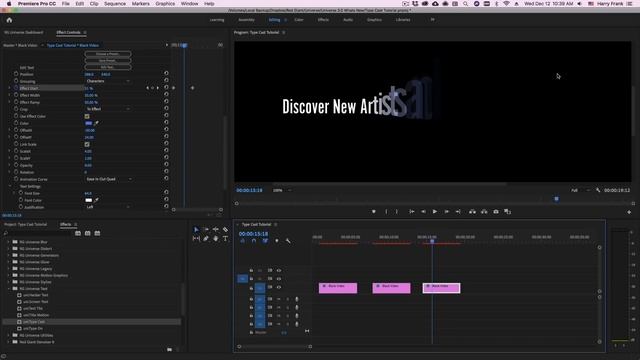Click the Export Frame camera icon

tap(496, 211)
